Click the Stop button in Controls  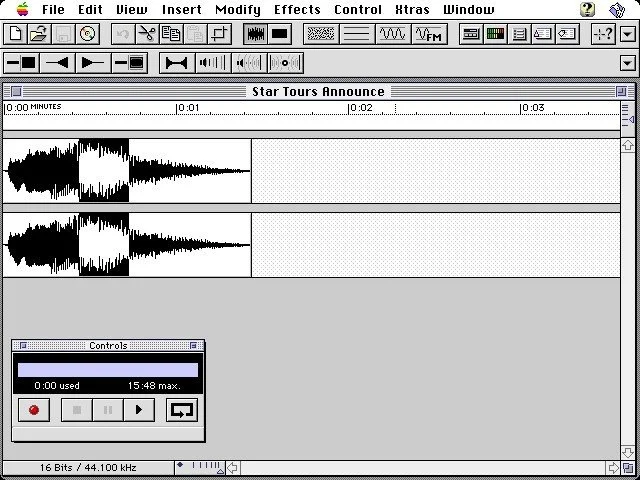77,410
